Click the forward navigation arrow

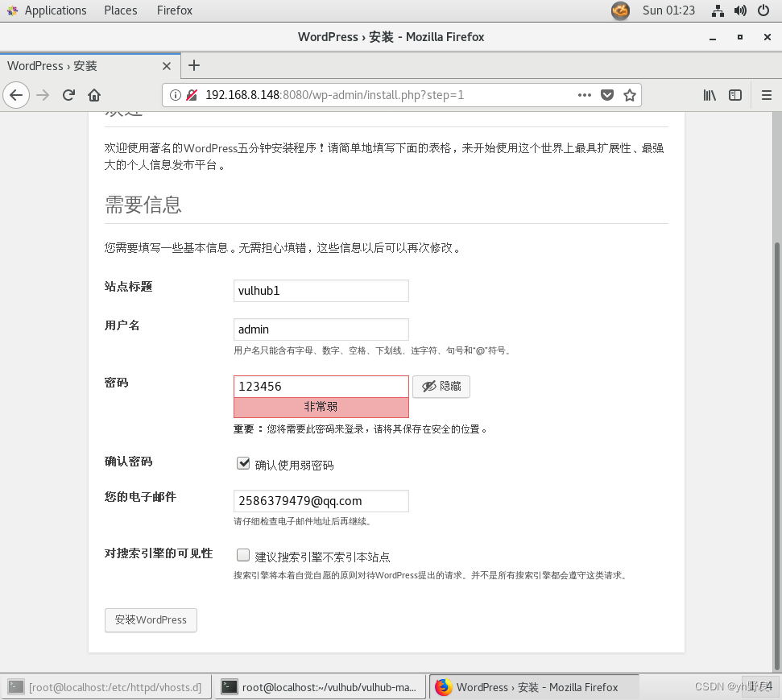tap(43, 95)
